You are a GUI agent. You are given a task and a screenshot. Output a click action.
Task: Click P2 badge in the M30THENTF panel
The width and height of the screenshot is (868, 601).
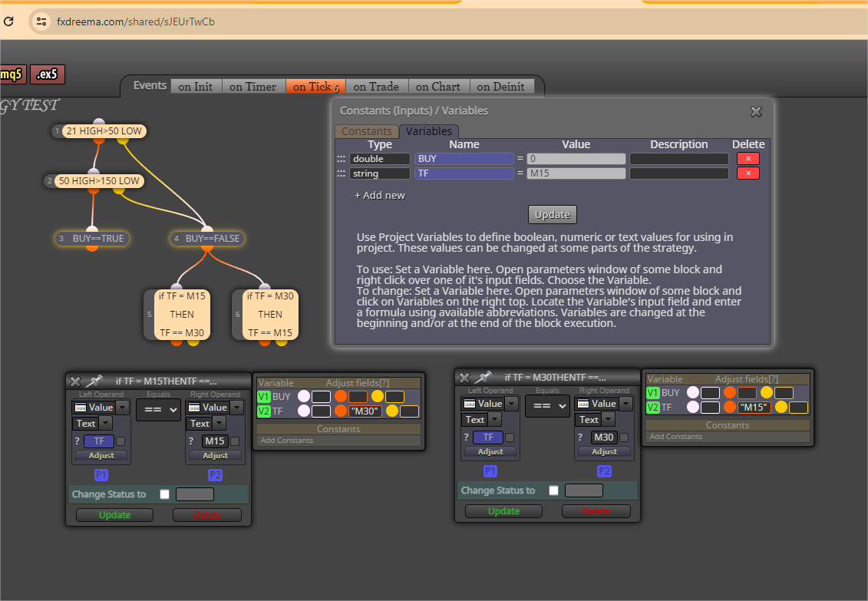(x=604, y=471)
